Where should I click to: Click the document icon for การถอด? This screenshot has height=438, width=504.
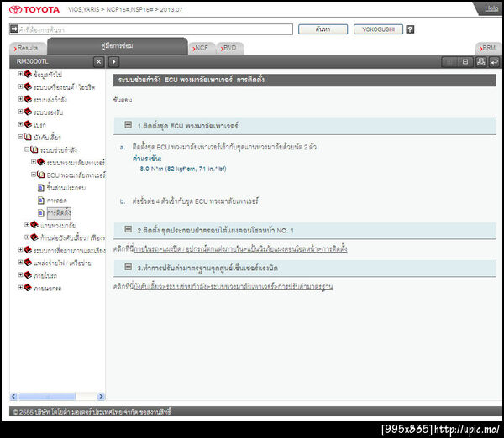pyautogui.click(x=41, y=201)
